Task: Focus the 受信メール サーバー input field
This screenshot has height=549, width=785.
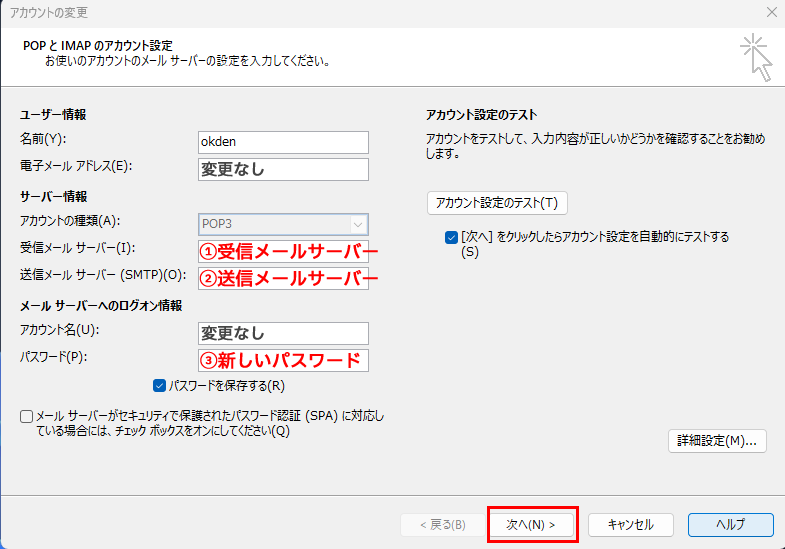Action: (283, 251)
